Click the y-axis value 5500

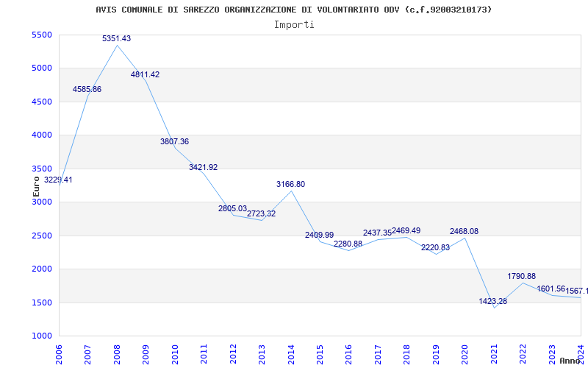[42, 35]
